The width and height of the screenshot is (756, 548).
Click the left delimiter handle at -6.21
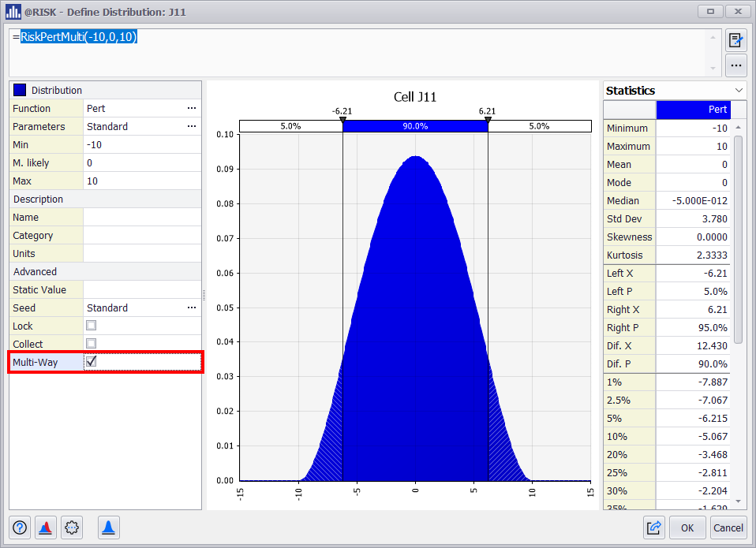(342, 120)
